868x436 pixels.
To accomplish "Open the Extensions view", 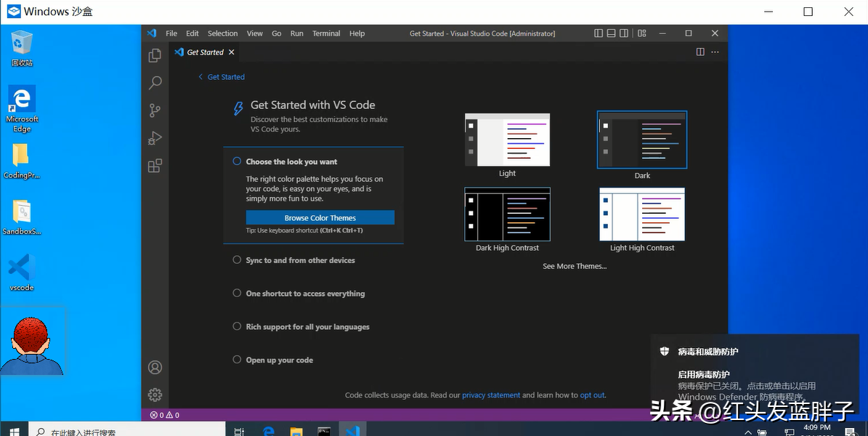I will (155, 165).
